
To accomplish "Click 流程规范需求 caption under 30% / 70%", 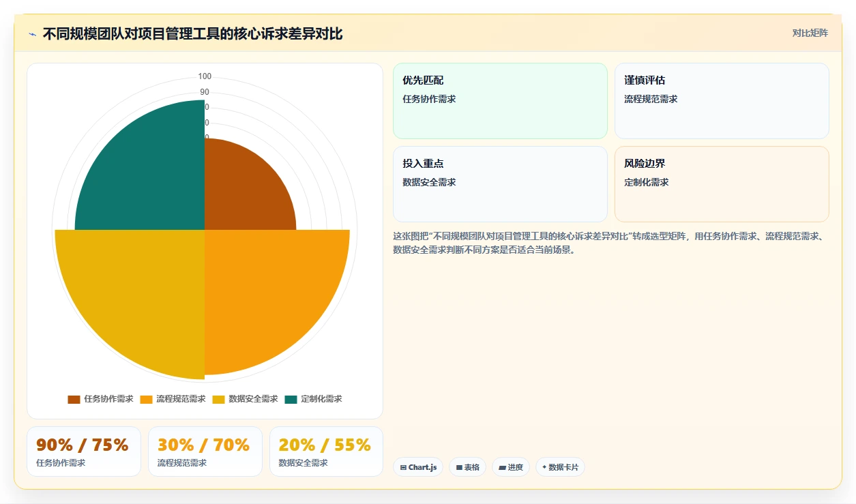I will coord(182,462).
